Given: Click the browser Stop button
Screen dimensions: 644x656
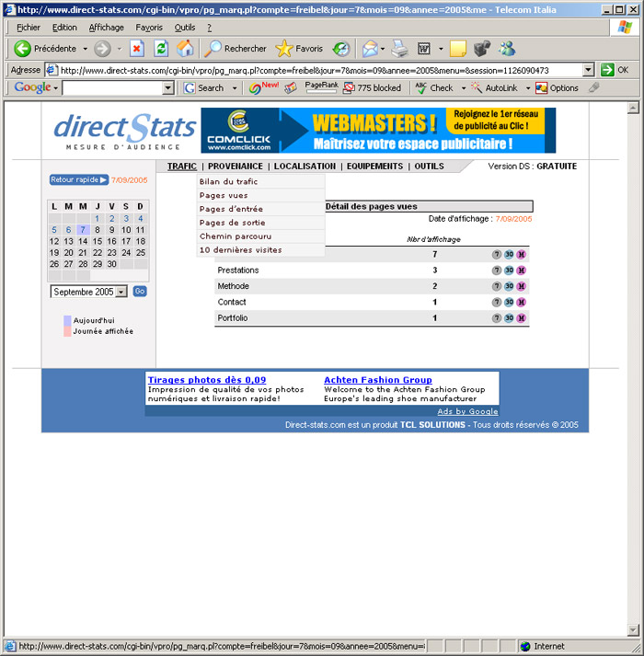Looking at the screenshot, I should [137, 49].
